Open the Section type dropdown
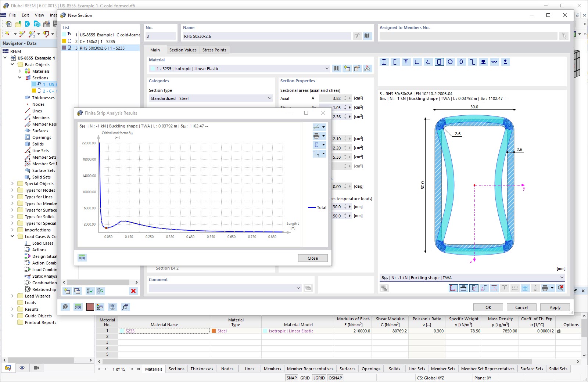The image size is (588, 382). (x=269, y=98)
